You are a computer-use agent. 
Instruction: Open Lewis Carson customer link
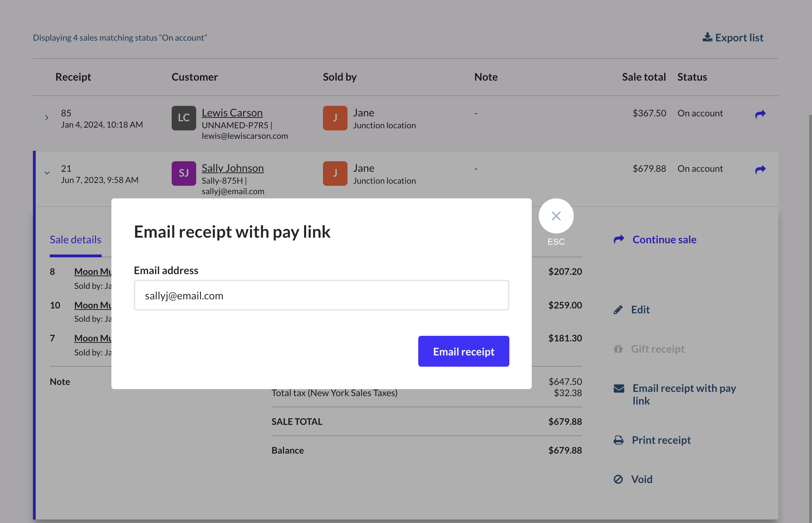pyautogui.click(x=232, y=113)
